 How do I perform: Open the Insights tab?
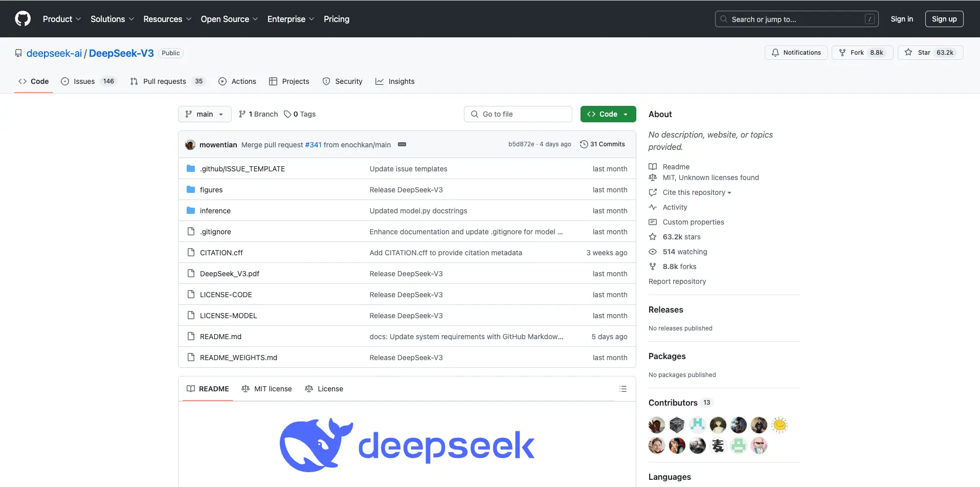tap(395, 81)
